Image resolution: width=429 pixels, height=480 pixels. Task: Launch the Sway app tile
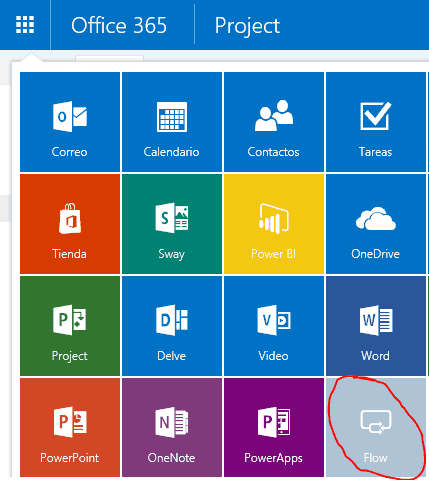coord(172,224)
